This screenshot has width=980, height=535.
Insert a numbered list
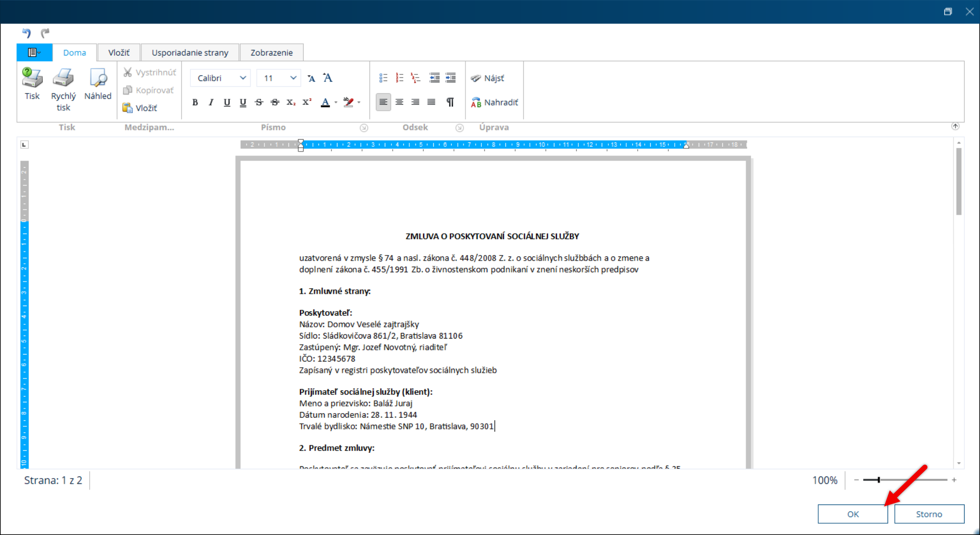tap(400, 78)
